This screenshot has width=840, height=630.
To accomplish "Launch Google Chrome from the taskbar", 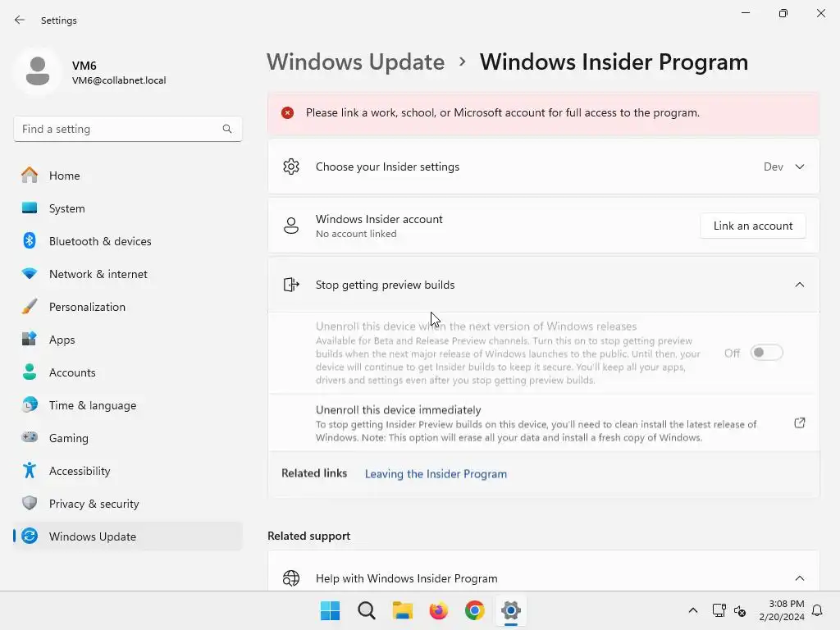I will coord(475,610).
